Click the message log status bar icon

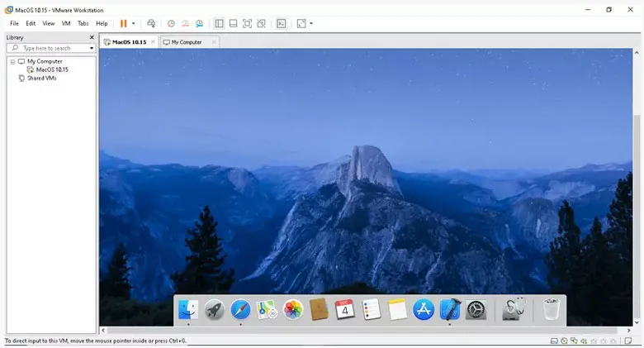pos(628,341)
